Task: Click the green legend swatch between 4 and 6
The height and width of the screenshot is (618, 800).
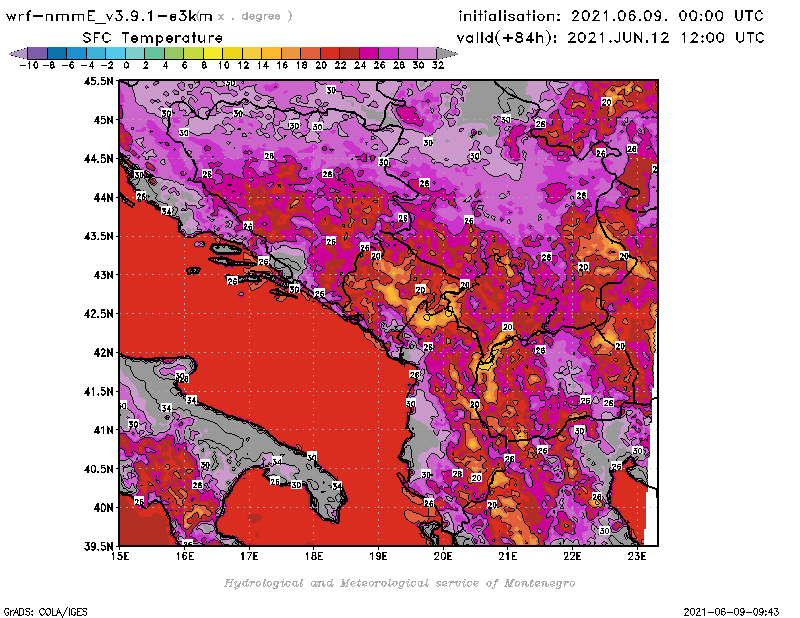Action: coord(174,53)
